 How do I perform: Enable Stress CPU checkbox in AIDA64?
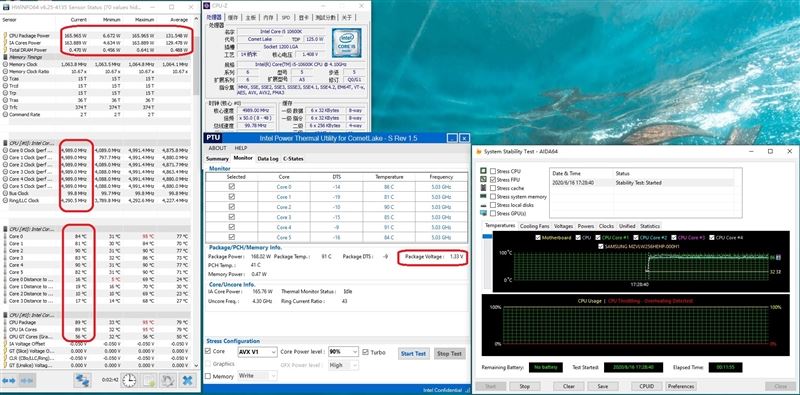(x=493, y=171)
